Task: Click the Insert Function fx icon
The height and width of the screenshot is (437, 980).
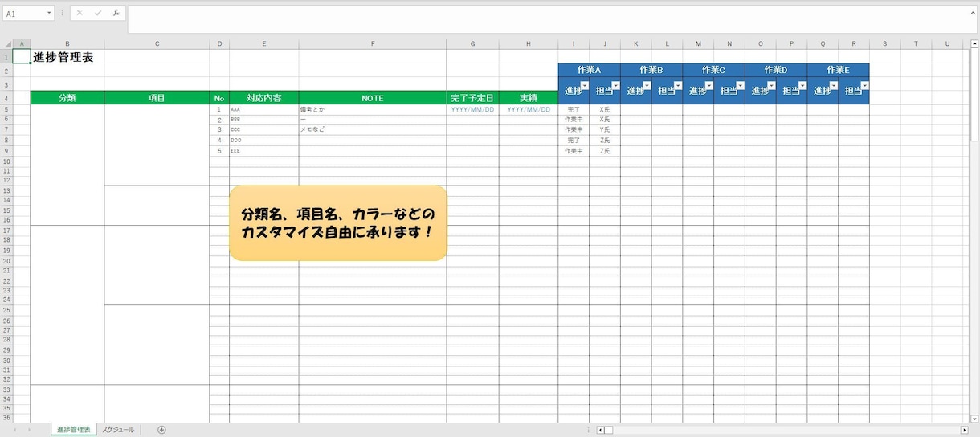Action: [x=116, y=14]
